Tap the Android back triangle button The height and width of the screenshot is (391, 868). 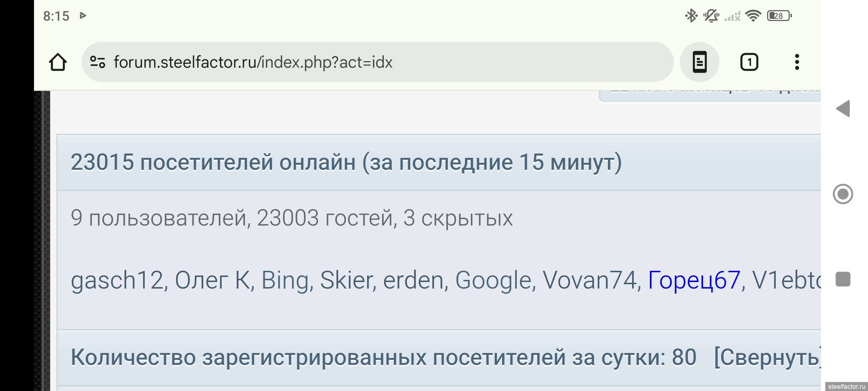click(x=843, y=109)
